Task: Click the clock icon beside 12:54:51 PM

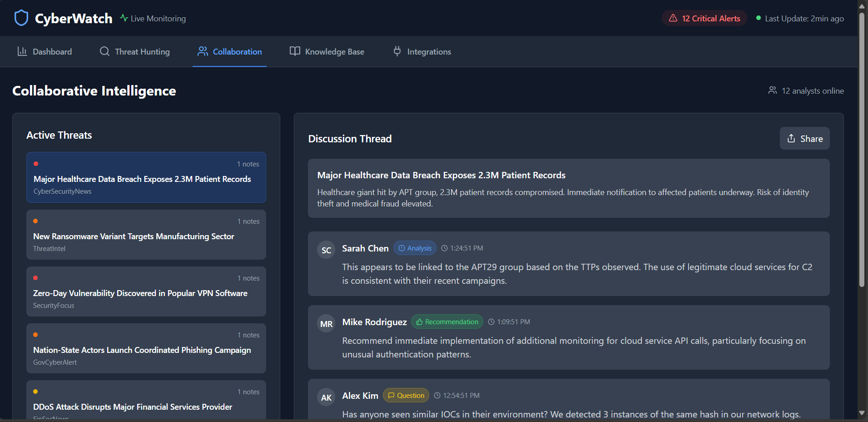Action: 437,396
